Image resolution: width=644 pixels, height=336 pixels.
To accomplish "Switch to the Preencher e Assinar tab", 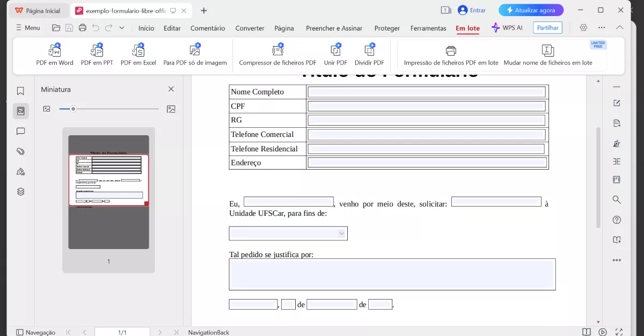I will point(334,28).
